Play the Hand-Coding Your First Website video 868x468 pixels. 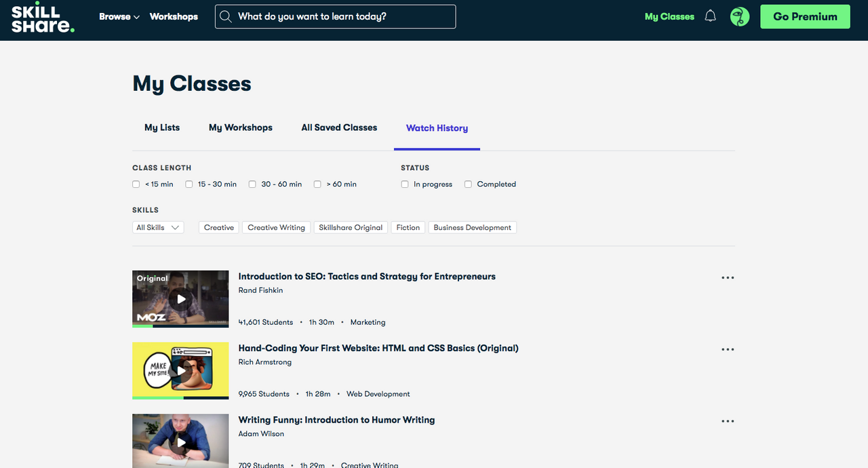click(x=180, y=370)
